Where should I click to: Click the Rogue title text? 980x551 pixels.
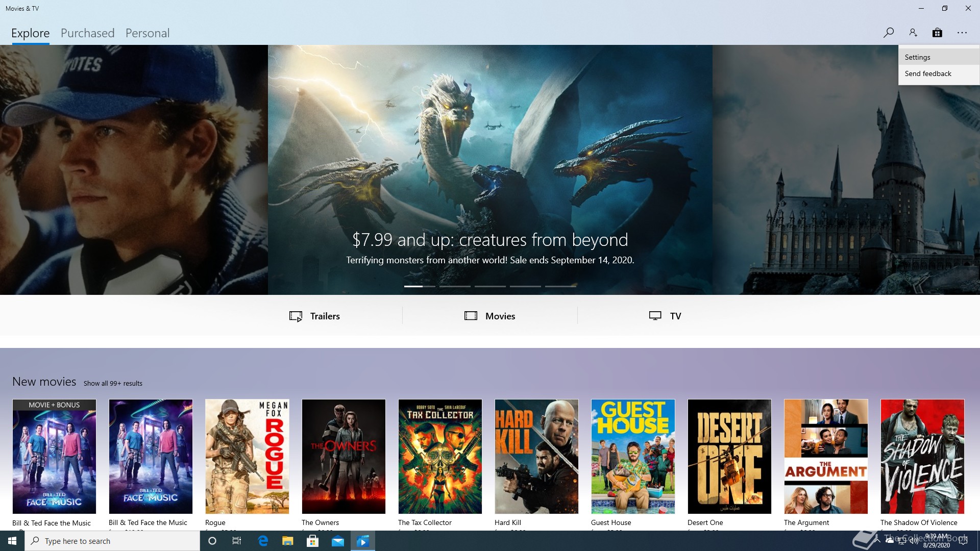click(215, 522)
